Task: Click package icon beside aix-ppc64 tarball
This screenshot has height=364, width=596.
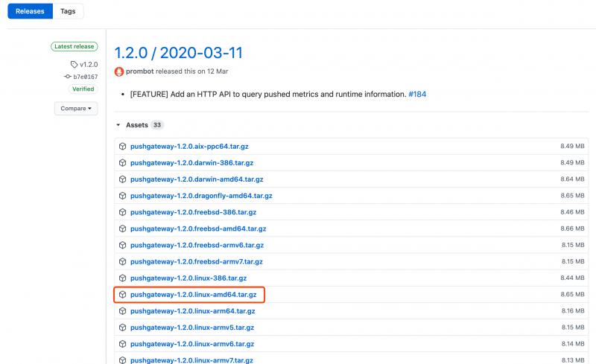Action: [x=122, y=147]
